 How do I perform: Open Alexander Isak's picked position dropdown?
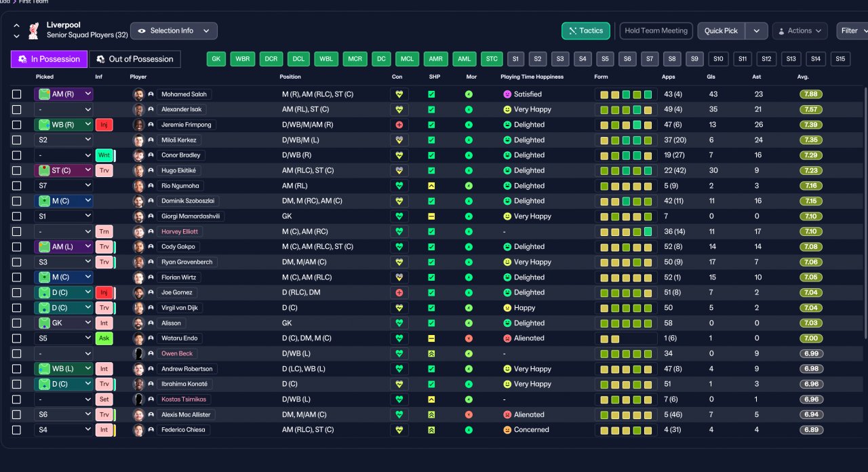[x=63, y=109]
